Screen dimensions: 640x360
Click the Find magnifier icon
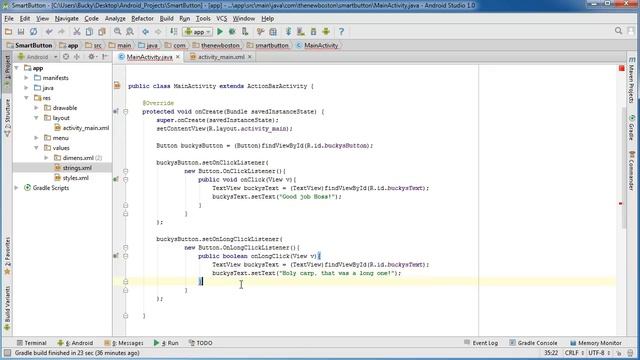click(x=118, y=31)
